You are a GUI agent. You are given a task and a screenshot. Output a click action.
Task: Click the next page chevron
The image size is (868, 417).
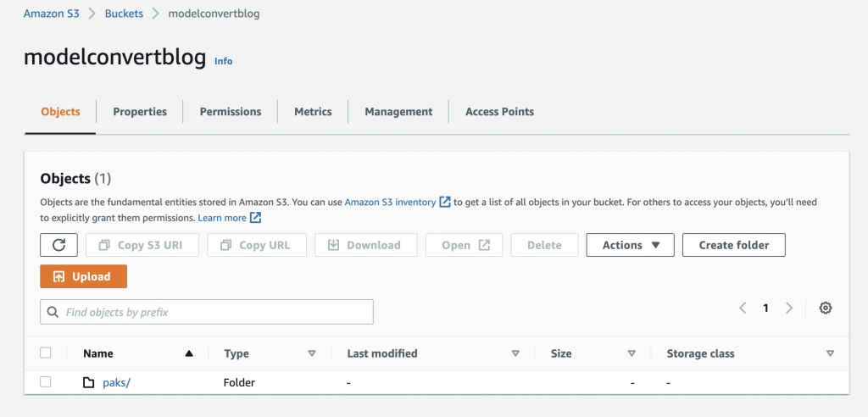pos(789,309)
